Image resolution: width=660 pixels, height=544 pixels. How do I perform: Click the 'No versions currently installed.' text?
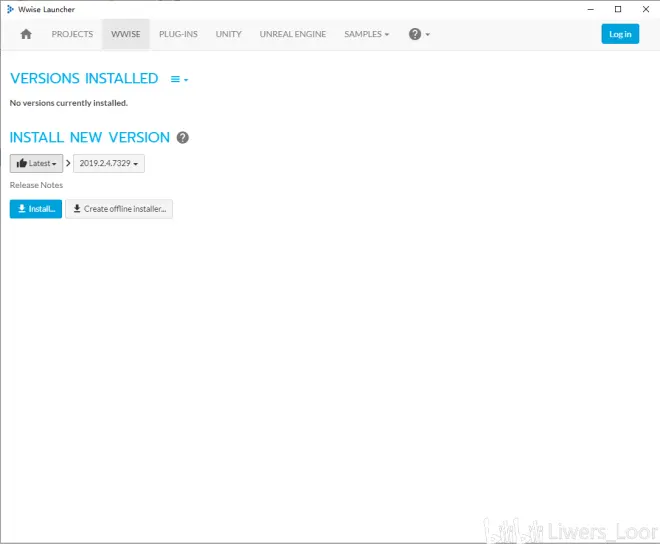(69, 103)
